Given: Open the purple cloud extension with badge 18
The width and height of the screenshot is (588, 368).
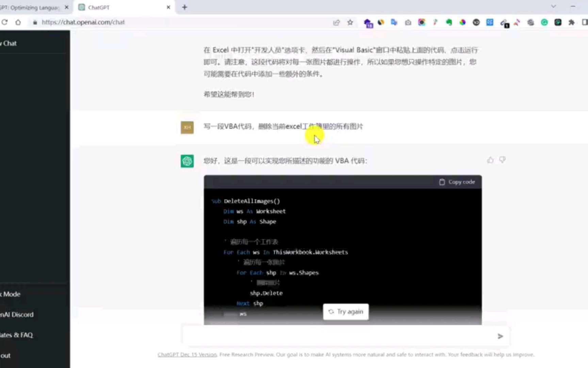Looking at the screenshot, I should point(368,23).
